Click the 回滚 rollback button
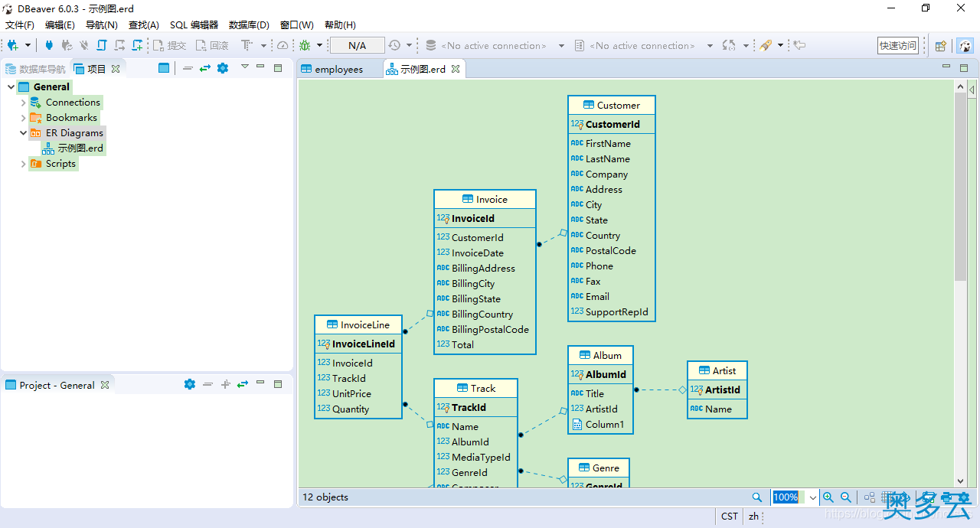This screenshot has width=980, height=528. point(212,46)
